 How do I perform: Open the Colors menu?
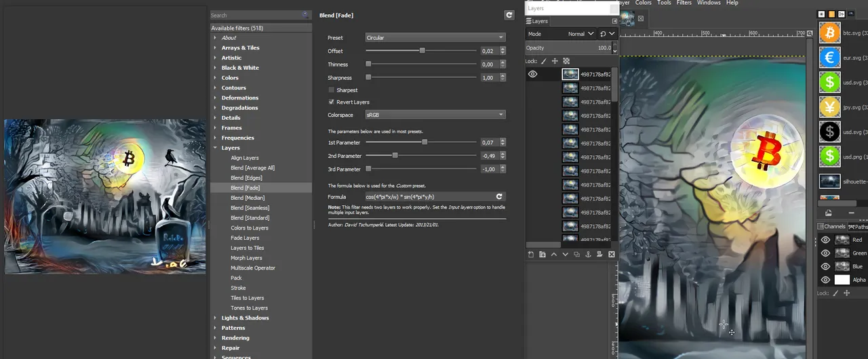643,3
